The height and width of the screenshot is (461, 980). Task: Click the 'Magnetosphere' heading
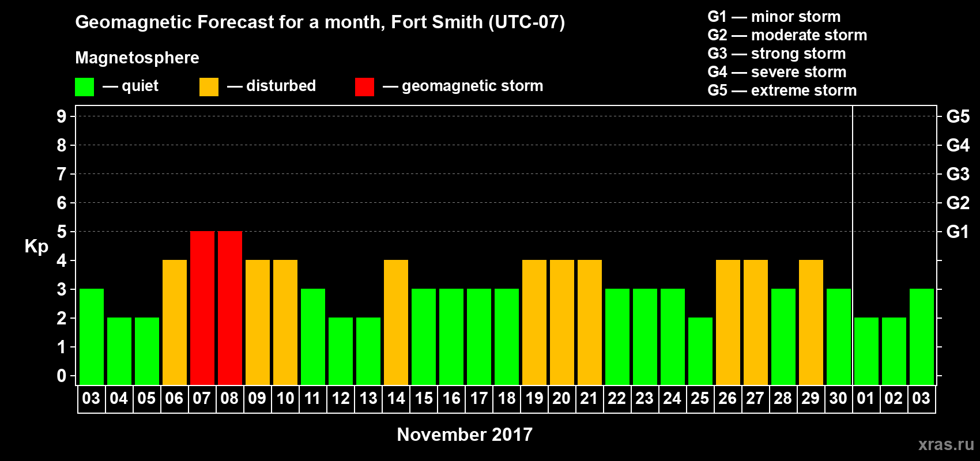pyautogui.click(x=137, y=58)
